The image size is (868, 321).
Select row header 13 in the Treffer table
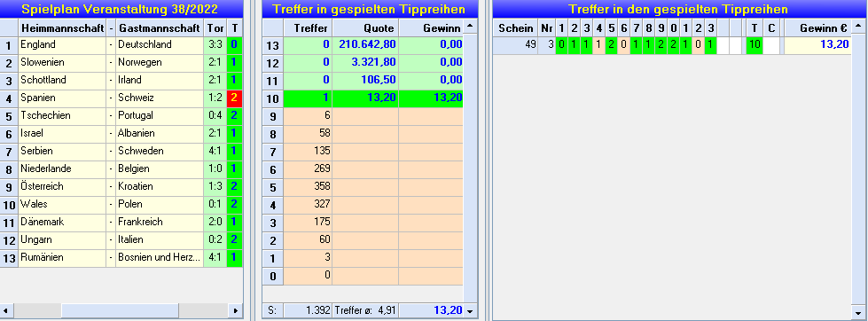pos(272,45)
